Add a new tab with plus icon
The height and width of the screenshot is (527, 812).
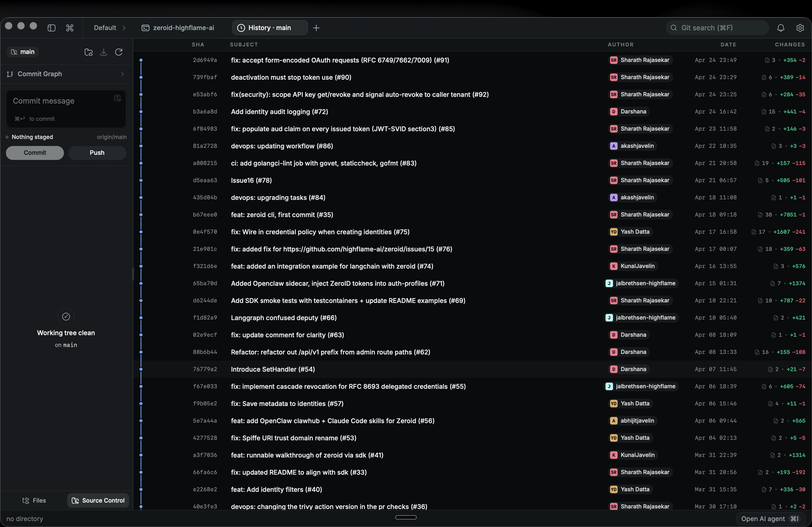[x=316, y=28]
